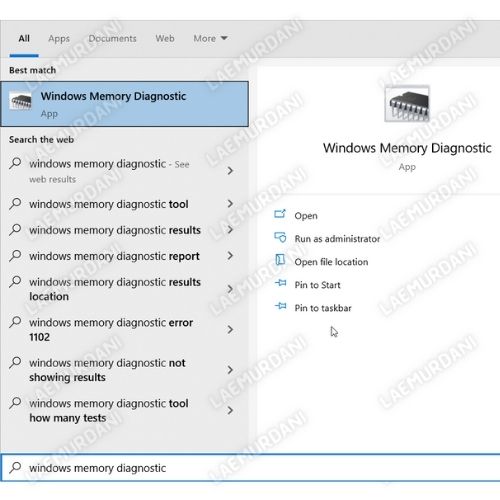Expand the chevron for 'not showing results' suggestion
Viewport: 500px width, 500px height.
230,370
